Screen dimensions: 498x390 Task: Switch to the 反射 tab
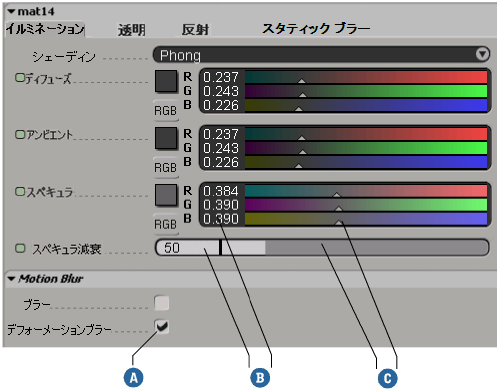click(195, 30)
